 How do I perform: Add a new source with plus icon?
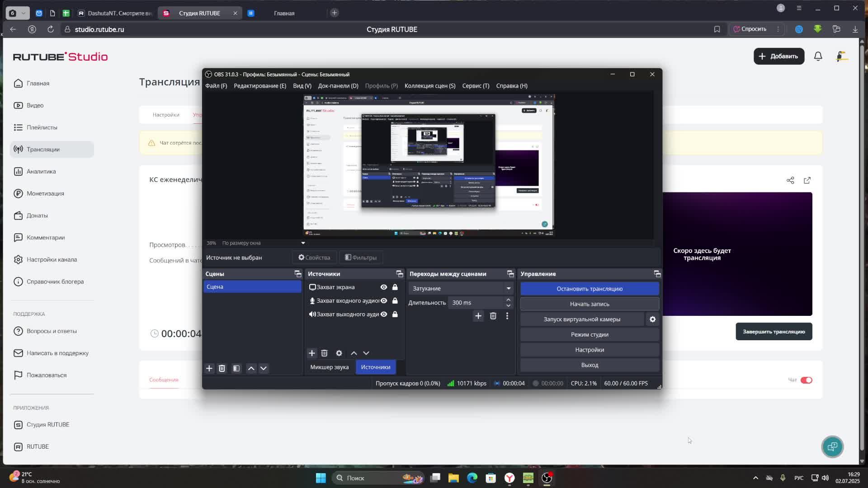(311, 353)
